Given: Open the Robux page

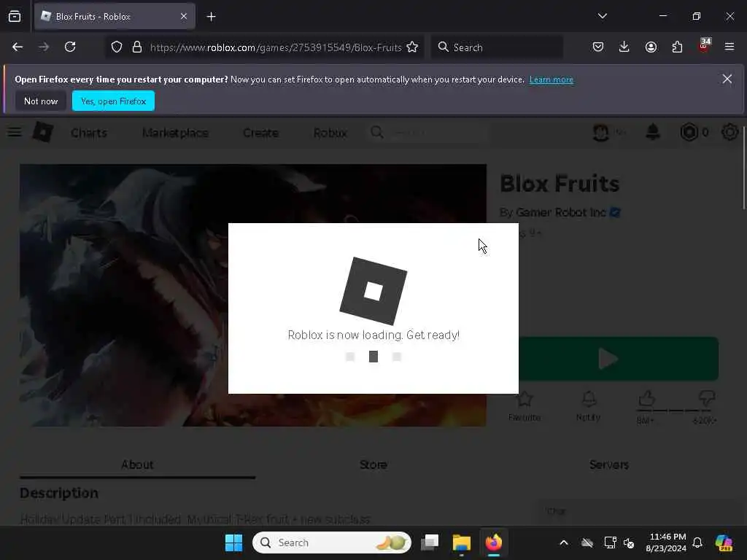Looking at the screenshot, I should tap(330, 133).
